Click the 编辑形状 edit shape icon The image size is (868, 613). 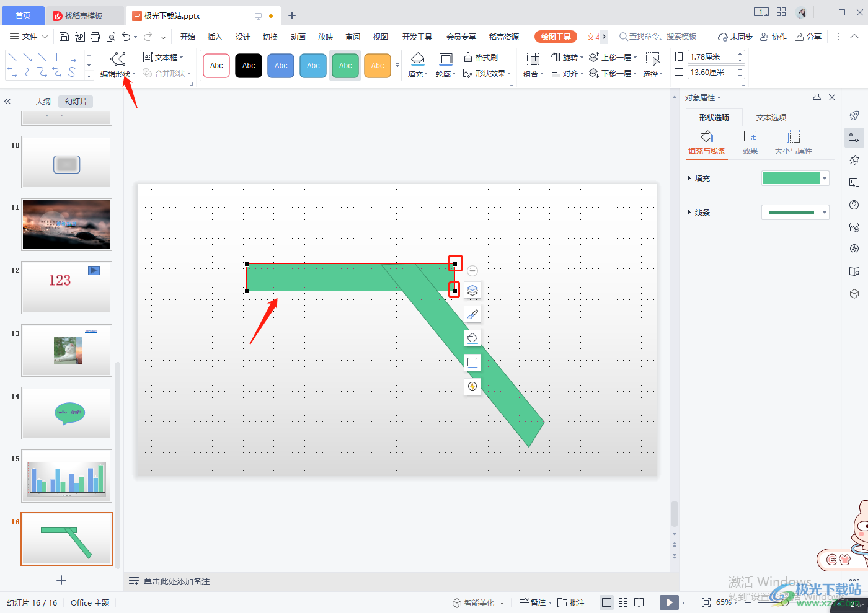coord(118,59)
